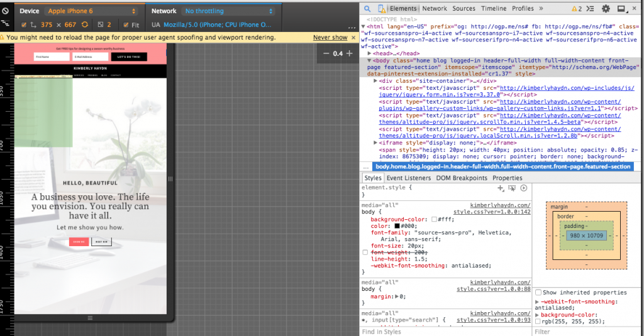
Task: Click the reset device emulation icon
Action: tap(5, 11)
